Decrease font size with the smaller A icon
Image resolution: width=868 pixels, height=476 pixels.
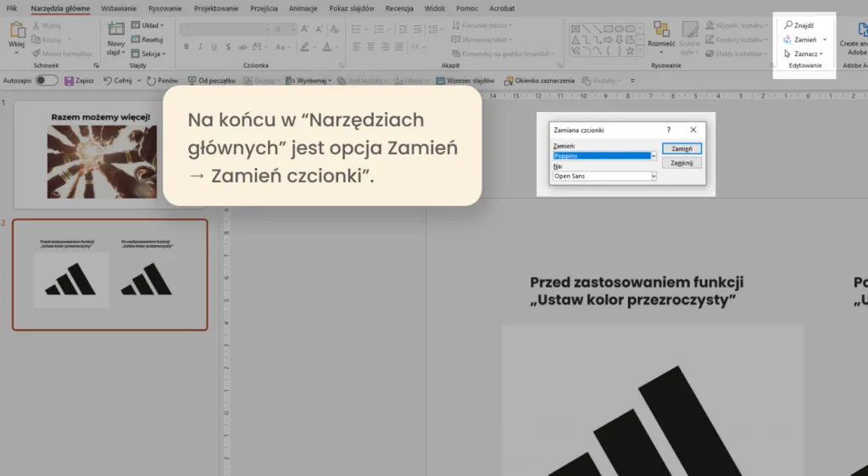320,29
